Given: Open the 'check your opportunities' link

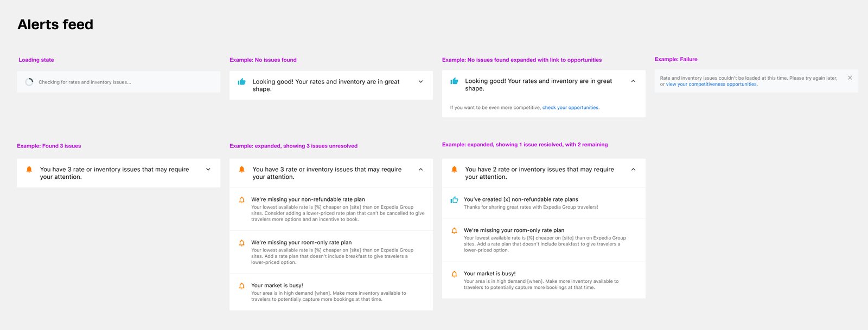Looking at the screenshot, I should tap(571, 108).
